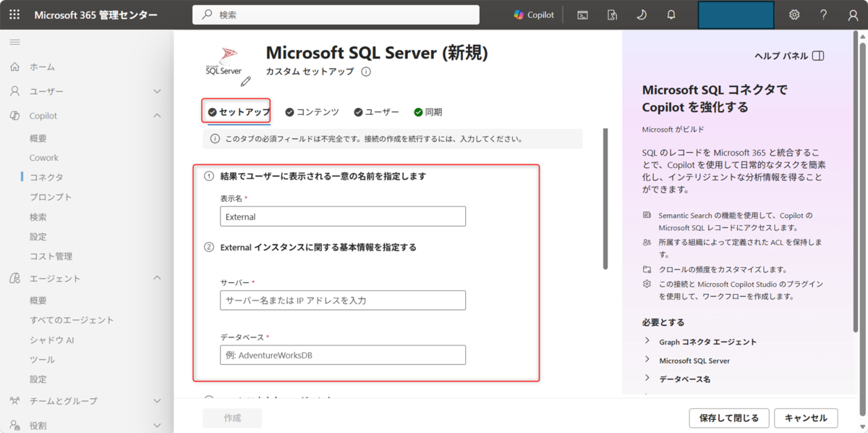
Task: Toggle dark mode moon icon
Action: pos(642,14)
